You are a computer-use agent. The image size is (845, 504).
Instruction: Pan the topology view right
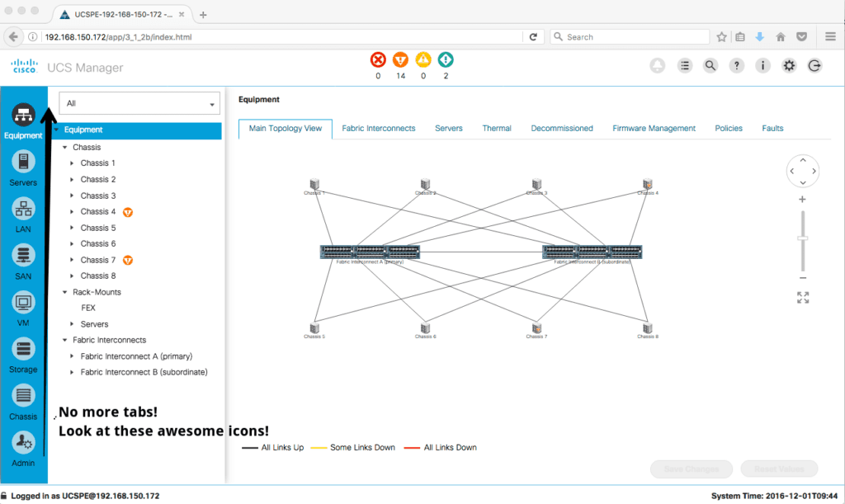[814, 172]
